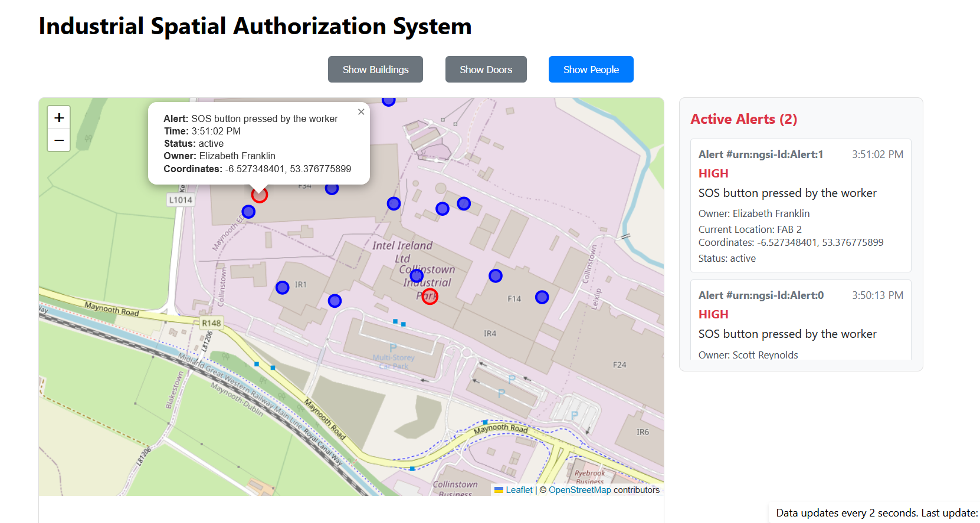Zoom in on the map
This screenshot has height=523, width=980.
tap(59, 117)
